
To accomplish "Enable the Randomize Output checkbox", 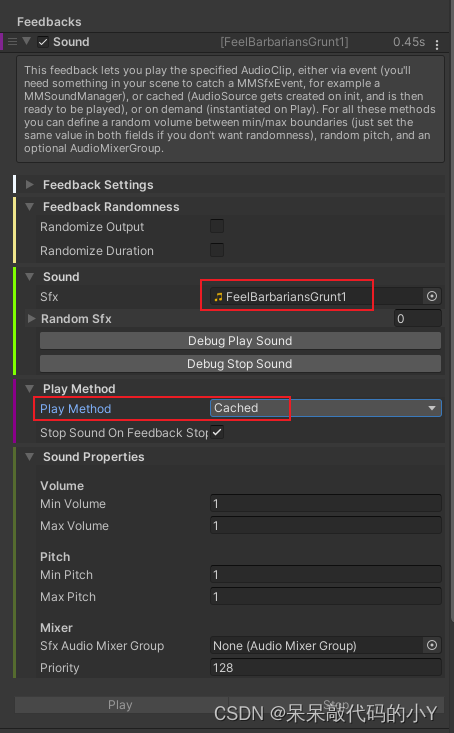I will [x=217, y=226].
